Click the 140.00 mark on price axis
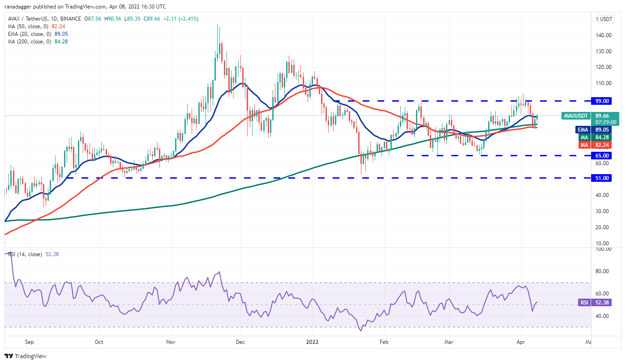 click(603, 35)
